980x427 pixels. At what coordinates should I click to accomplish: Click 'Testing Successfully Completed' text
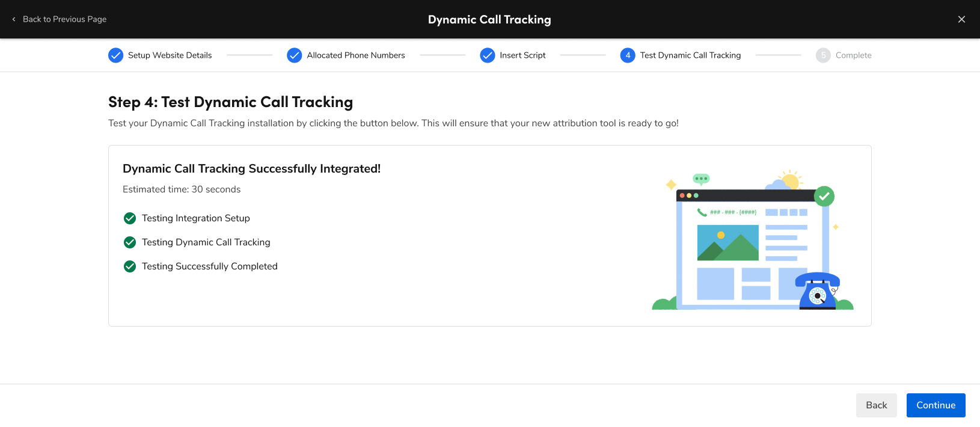point(210,266)
